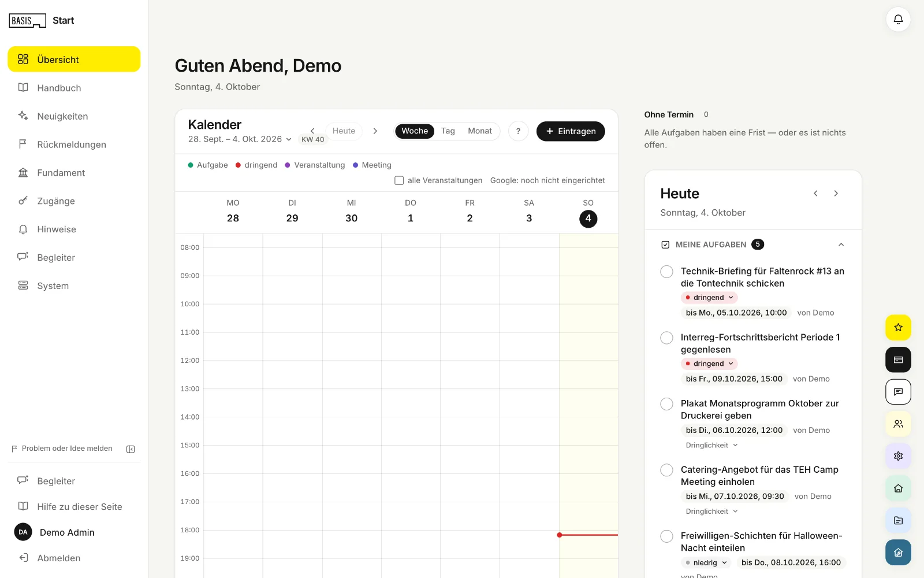The width and height of the screenshot is (924, 578).
Task: Go to previous calendar week arrow
Action: click(x=312, y=131)
